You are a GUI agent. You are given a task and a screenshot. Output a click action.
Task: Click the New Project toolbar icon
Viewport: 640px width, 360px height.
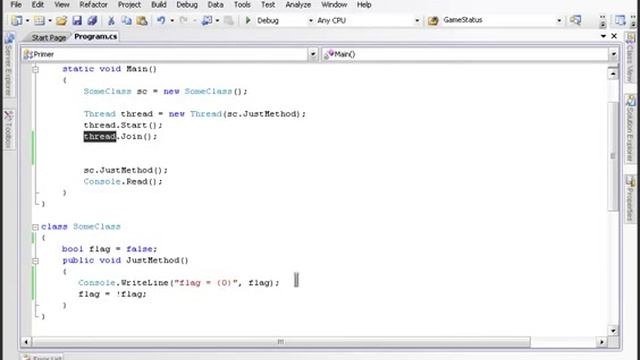coord(17,20)
